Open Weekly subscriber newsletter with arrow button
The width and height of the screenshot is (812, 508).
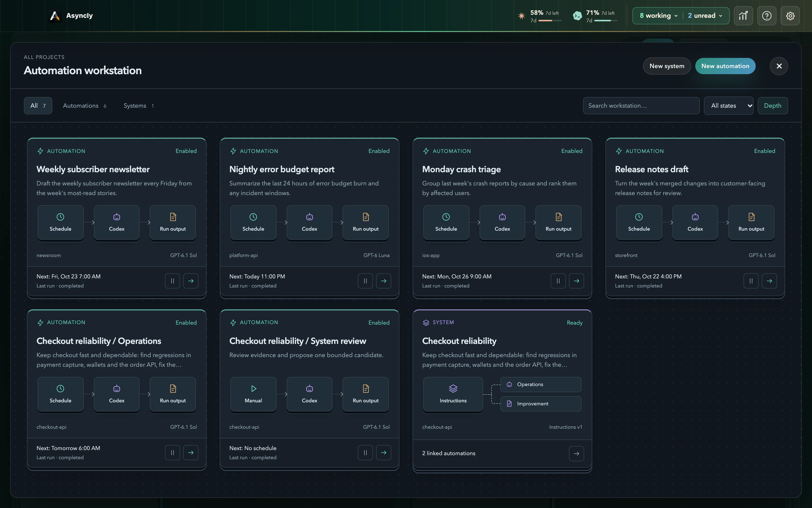(x=191, y=281)
